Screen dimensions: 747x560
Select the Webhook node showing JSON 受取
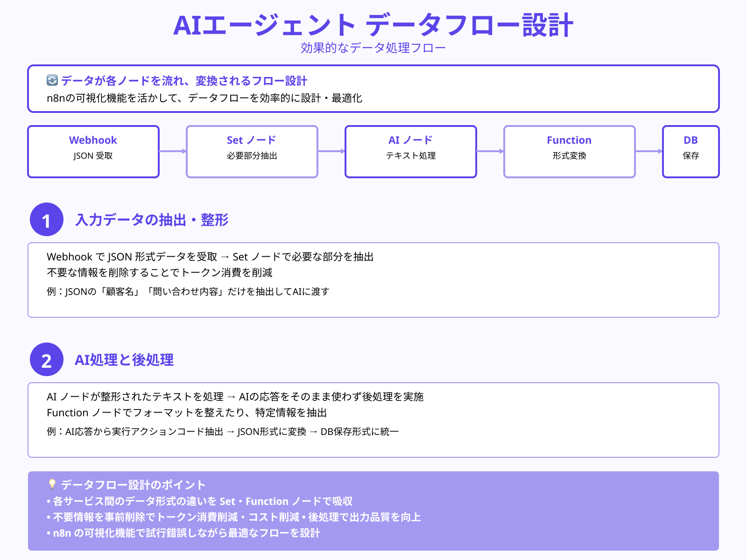(x=93, y=151)
